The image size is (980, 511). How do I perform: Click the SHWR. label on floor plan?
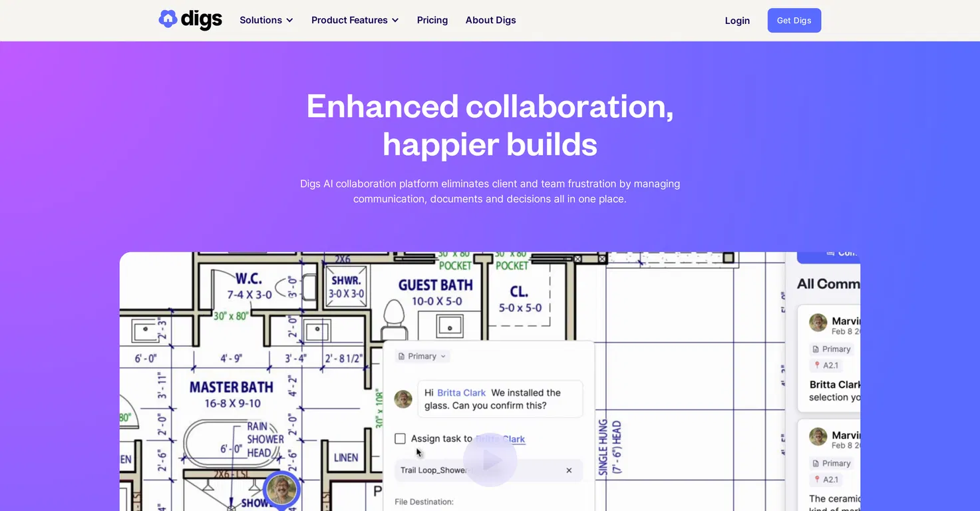click(x=346, y=280)
